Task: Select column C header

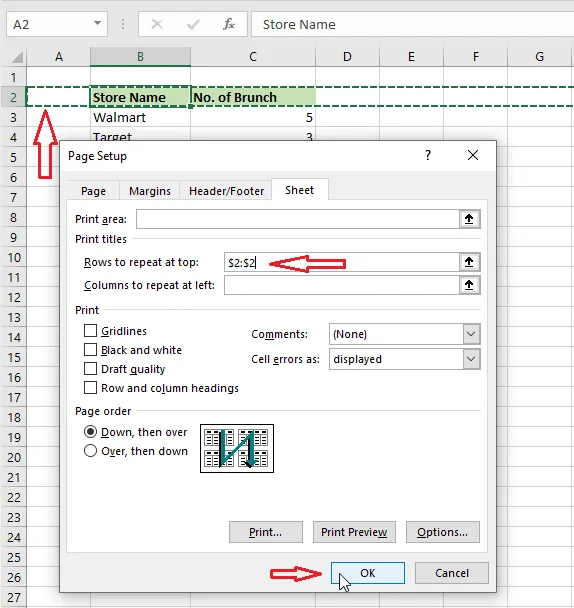Action: pyautogui.click(x=253, y=57)
